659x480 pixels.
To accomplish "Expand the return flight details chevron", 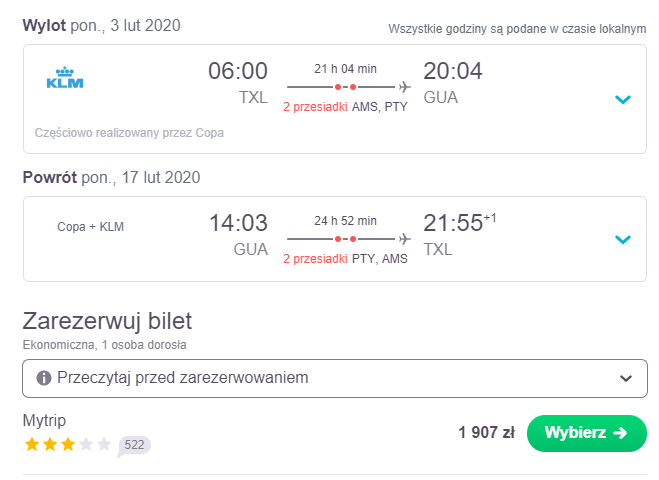I will (x=622, y=240).
